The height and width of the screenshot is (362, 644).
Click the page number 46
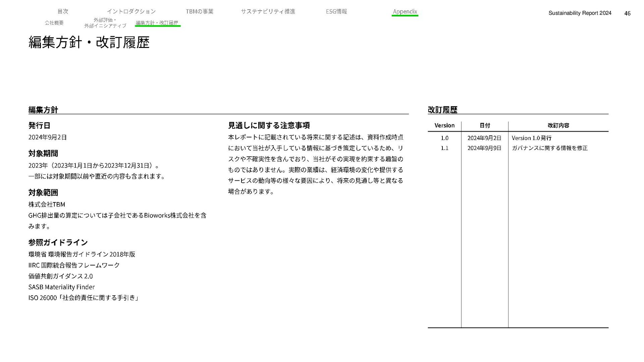point(627,13)
